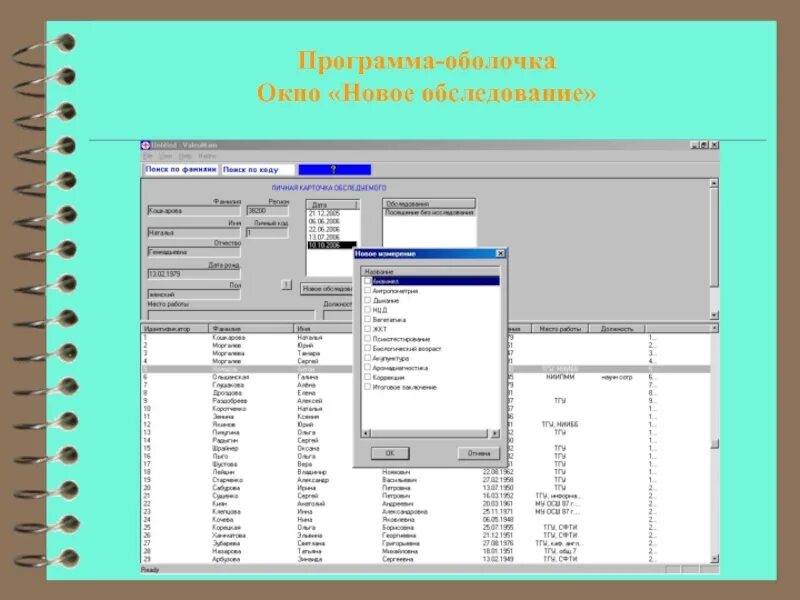The image size is (800, 600).
Task: Click the application icon in the title bar
Action: [x=145, y=145]
